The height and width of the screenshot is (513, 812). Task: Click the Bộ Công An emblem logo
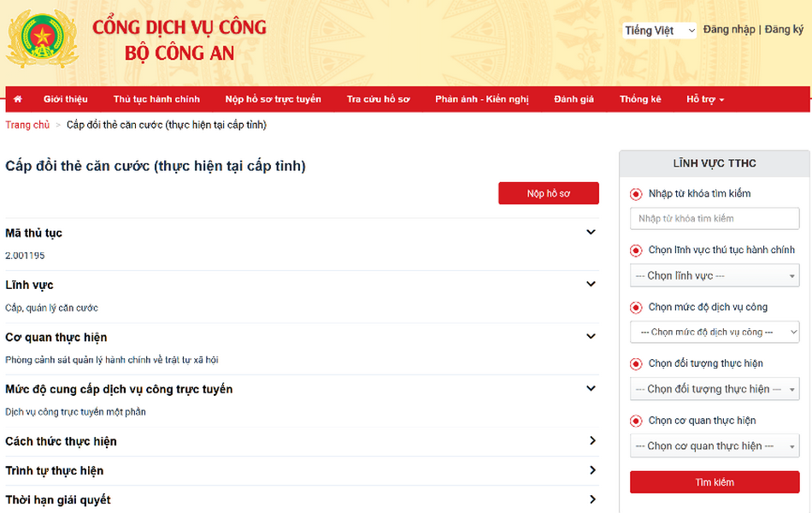pyautogui.click(x=42, y=38)
